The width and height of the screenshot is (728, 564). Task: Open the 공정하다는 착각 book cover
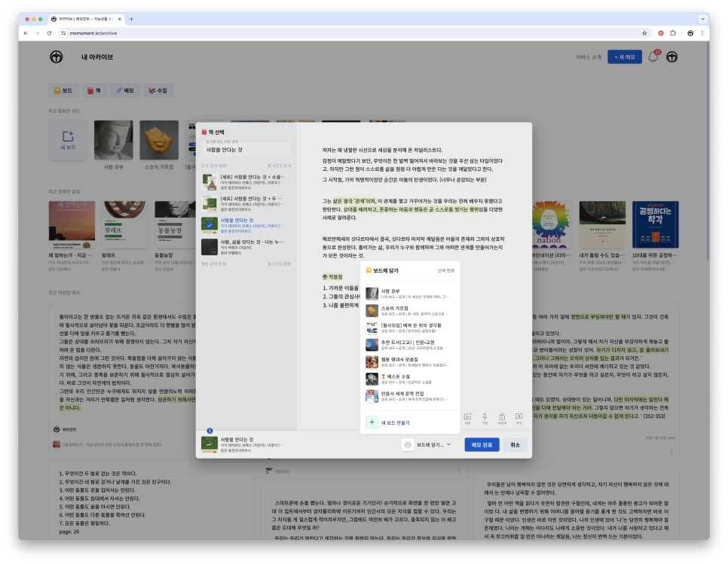click(655, 224)
